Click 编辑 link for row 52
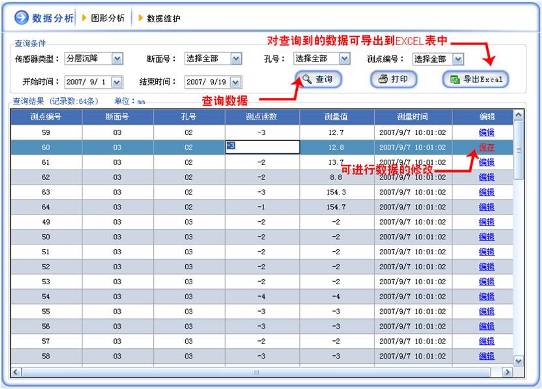542x389 pixels. click(x=486, y=267)
